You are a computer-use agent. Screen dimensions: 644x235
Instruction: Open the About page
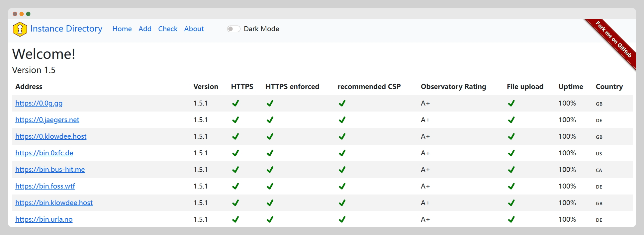[x=194, y=29]
